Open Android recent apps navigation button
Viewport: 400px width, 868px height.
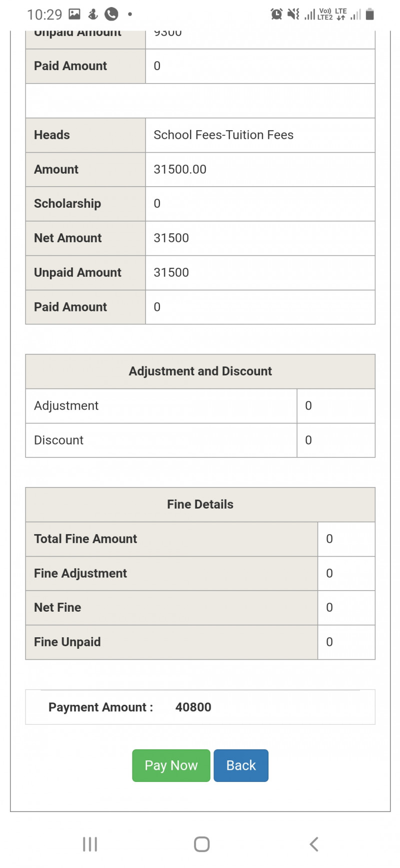[x=90, y=844]
